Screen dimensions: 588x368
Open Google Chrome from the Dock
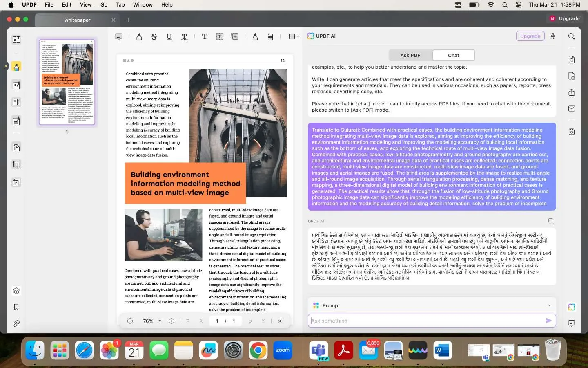(258, 350)
